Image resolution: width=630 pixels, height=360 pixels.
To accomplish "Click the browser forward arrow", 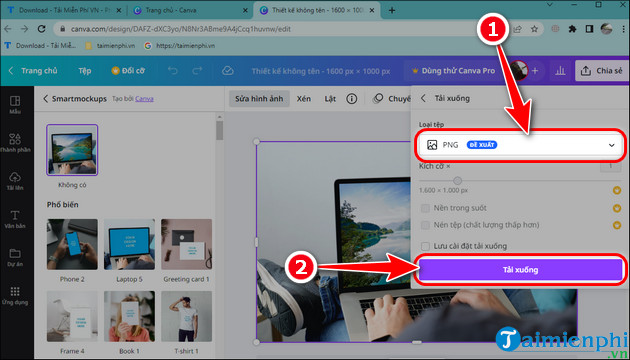I will 25,29.
